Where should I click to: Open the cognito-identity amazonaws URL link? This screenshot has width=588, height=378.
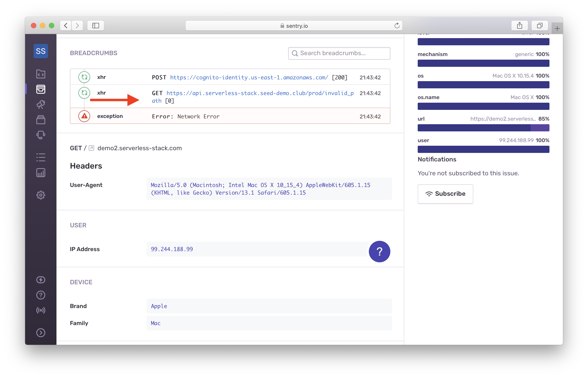point(249,77)
